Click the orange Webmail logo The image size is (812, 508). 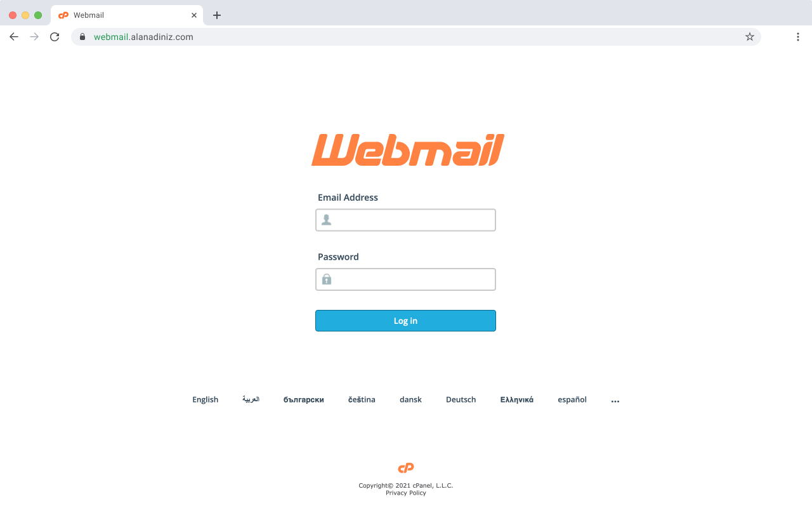pyautogui.click(x=408, y=150)
